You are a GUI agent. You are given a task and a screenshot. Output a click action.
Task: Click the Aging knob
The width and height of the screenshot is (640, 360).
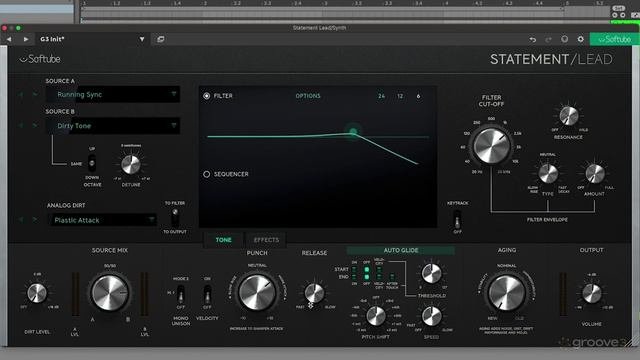point(507,292)
